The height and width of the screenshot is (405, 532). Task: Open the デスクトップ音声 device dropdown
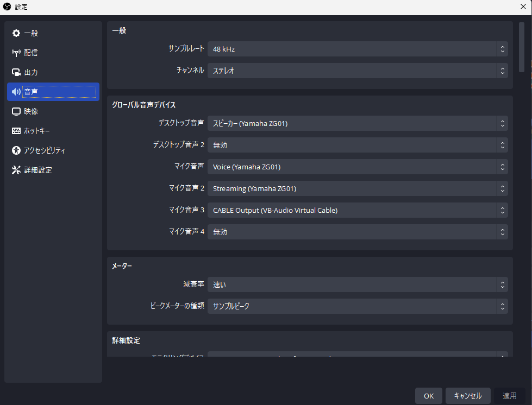(358, 123)
